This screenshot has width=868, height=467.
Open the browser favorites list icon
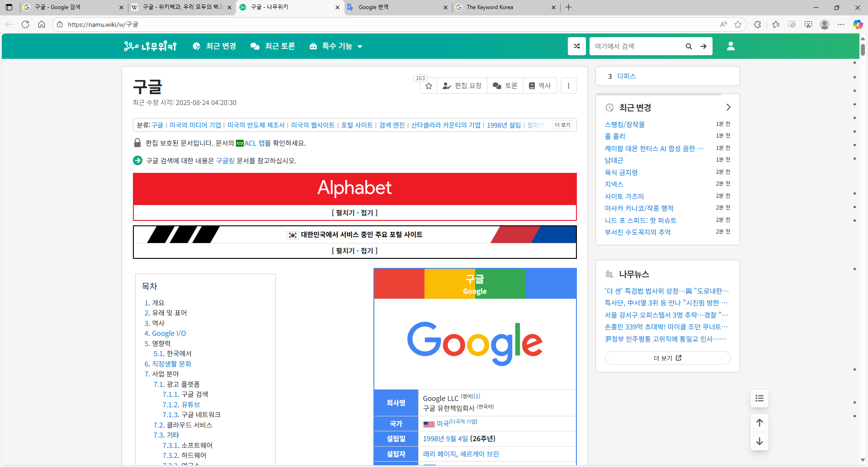point(776,24)
